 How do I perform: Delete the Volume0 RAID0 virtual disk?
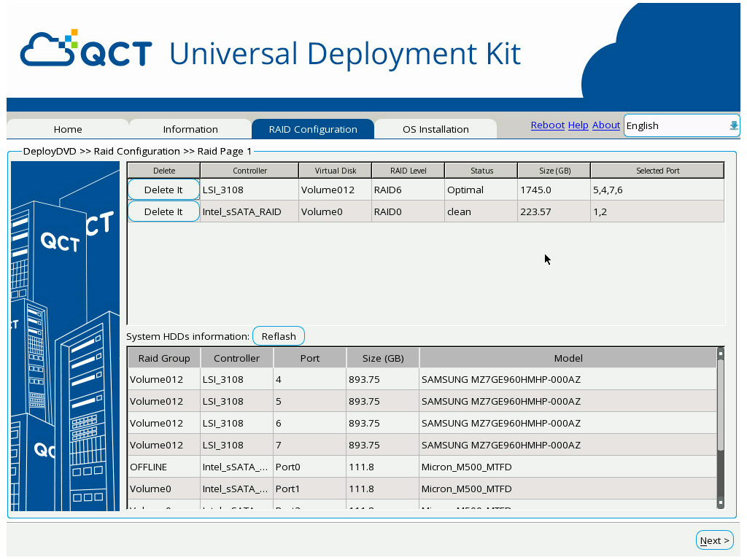pyautogui.click(x=163, y=211)
